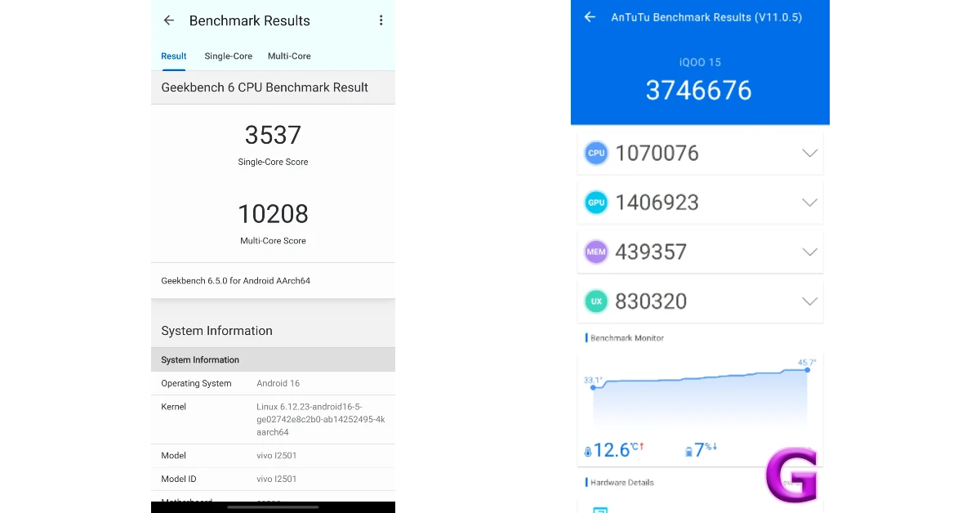Screen dimensions: 980x513
Task: Expand the UX score 830320 details
Action: 809,301
